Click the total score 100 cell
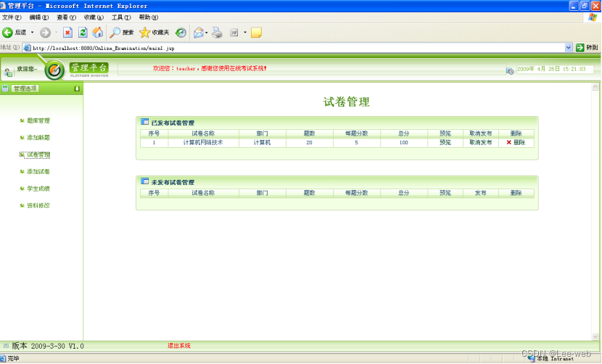 click(x=403, y=142)
